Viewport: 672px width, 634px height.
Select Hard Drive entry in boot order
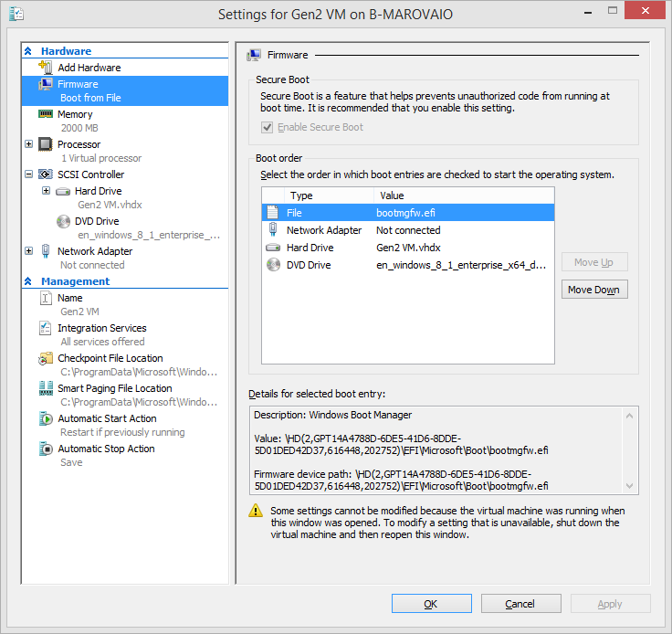coord(310,248)
